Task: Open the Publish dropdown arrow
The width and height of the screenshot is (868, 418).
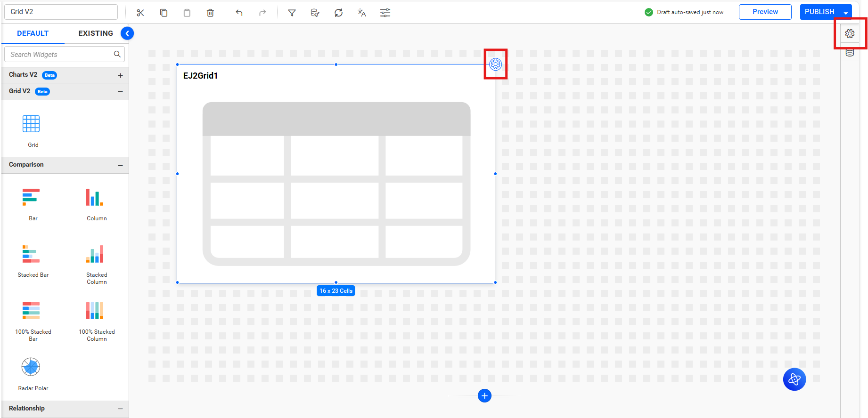Action: coord(846,12)
